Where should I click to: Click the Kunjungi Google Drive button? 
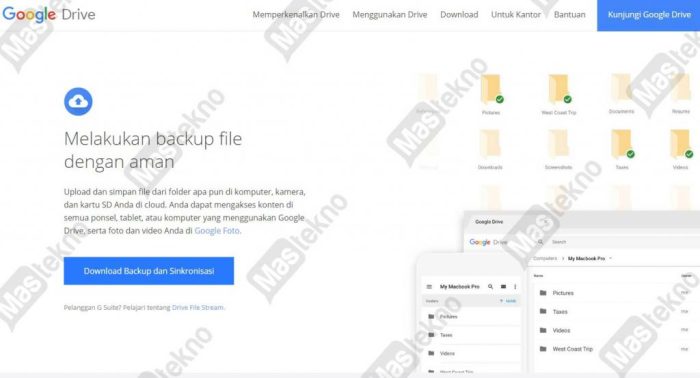[x=649, y=15]
